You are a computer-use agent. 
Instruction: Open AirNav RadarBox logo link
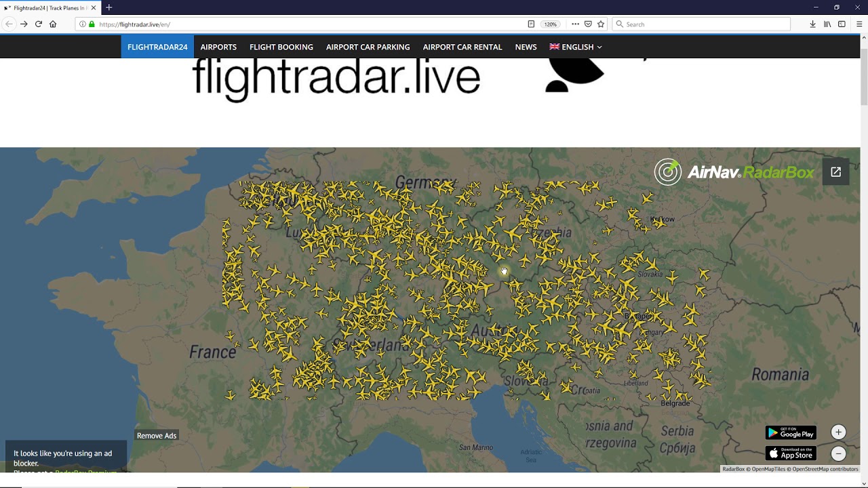pos(734,172)
